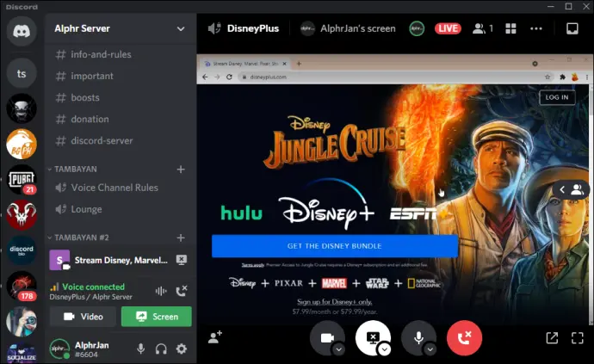594x364 pixels.
Task: Expand the Alphr Server dropdown menu
Action: tap(181, 28)
